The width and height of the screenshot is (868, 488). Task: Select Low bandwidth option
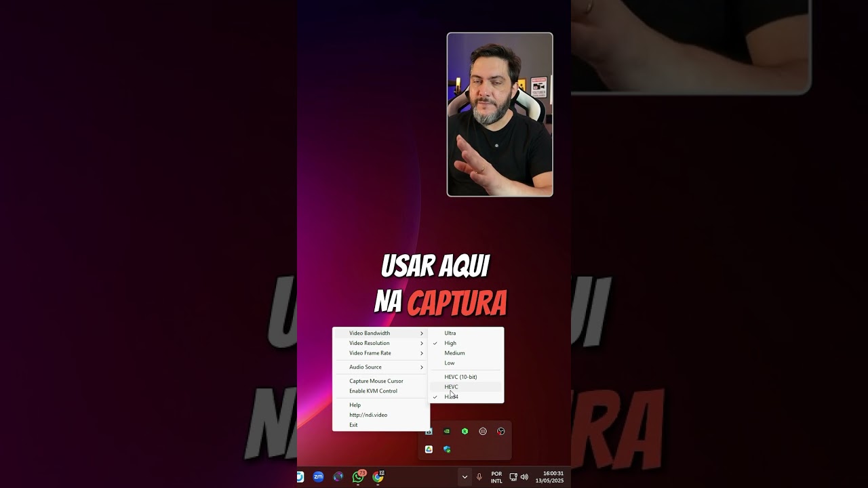(x=467, y=363)
